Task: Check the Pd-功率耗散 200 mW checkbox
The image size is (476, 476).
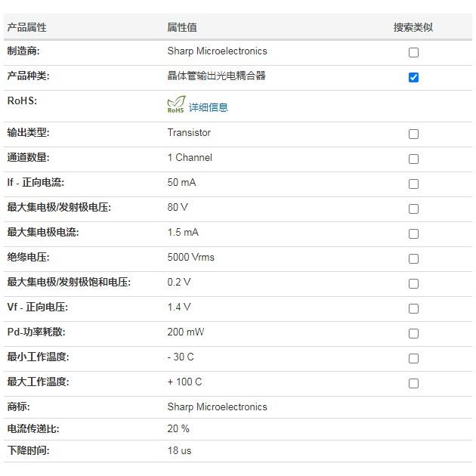Action: 413,333
